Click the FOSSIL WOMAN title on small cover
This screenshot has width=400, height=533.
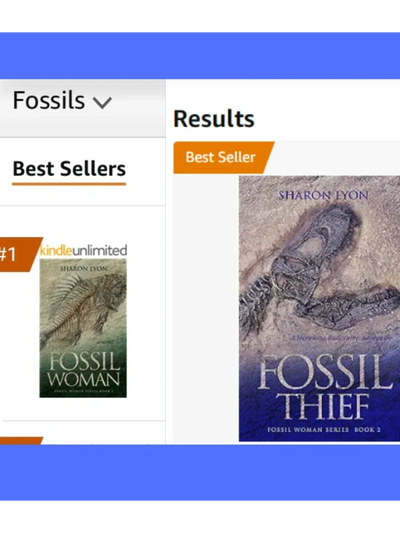tap(83, 370)
